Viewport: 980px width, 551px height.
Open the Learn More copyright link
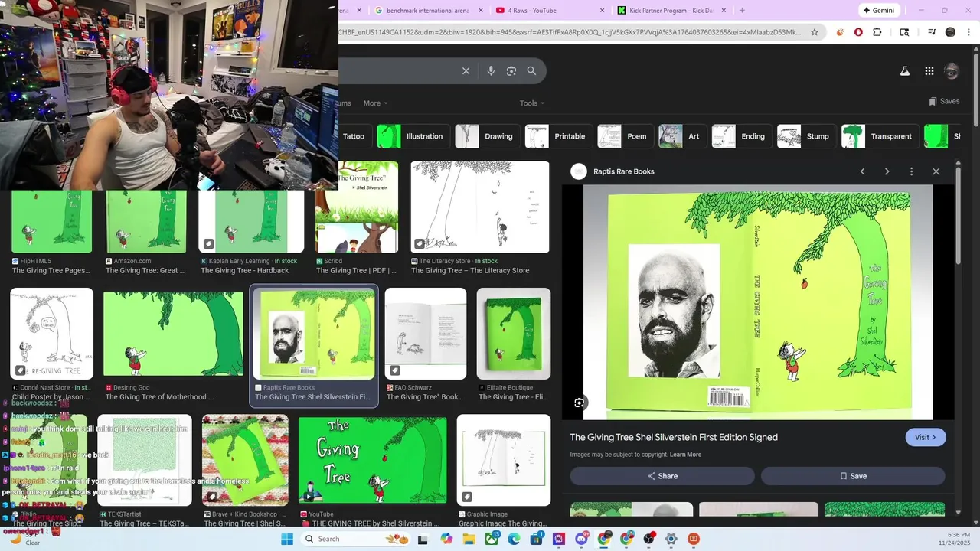685,455
